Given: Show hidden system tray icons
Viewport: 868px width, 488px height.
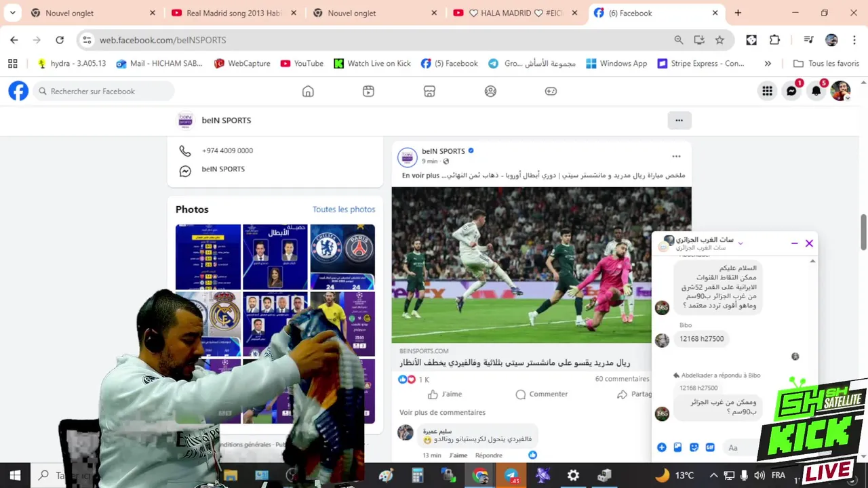Looking at the screenshot, I should pos(713,475).
